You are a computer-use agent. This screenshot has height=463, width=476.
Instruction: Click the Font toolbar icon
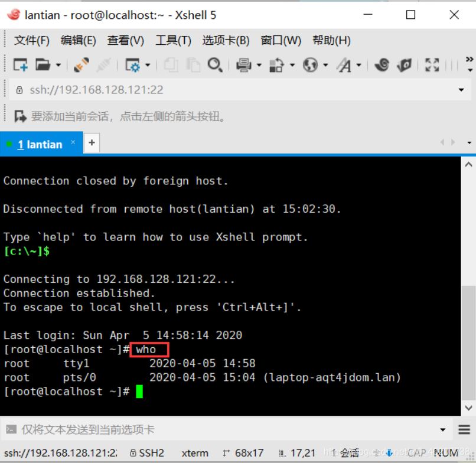point(344,65)
